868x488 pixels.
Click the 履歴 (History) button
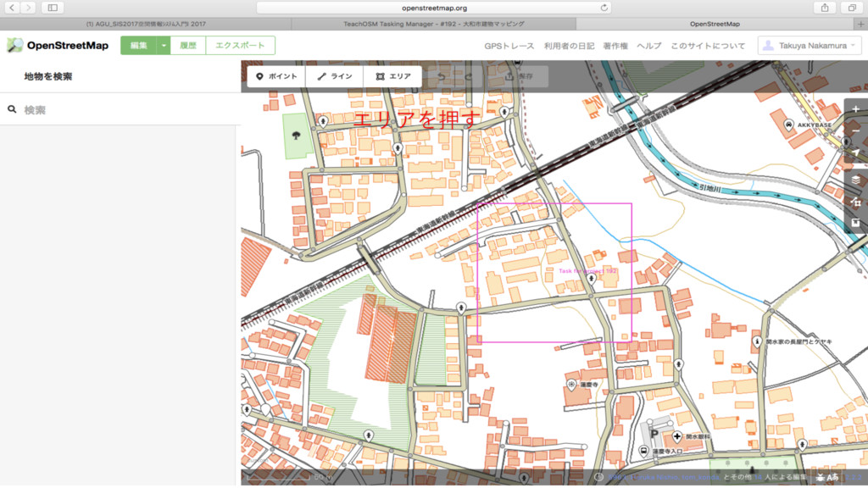[188, 46]
